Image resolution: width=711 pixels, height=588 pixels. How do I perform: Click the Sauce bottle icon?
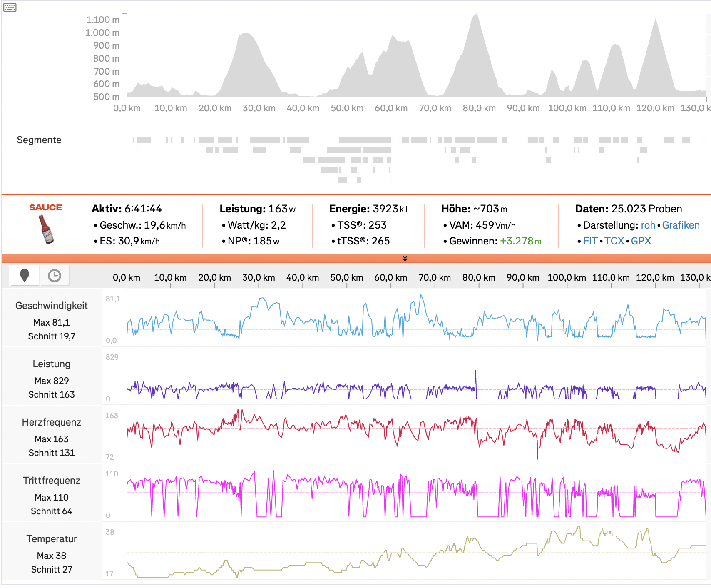(x=46, y=229)
